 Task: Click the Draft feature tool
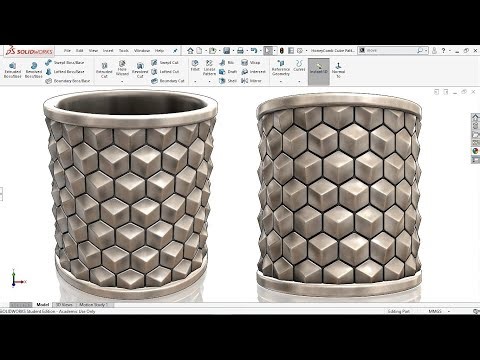click(x=228, y=72)
